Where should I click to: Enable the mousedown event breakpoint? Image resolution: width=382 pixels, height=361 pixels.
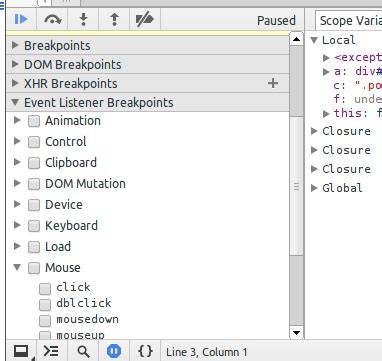[45, 320]
